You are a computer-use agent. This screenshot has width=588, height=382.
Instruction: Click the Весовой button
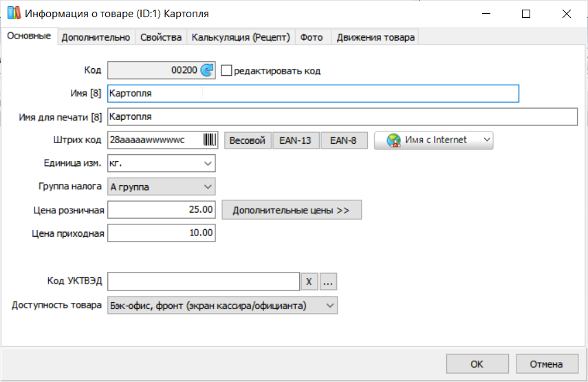click(248, 140)
